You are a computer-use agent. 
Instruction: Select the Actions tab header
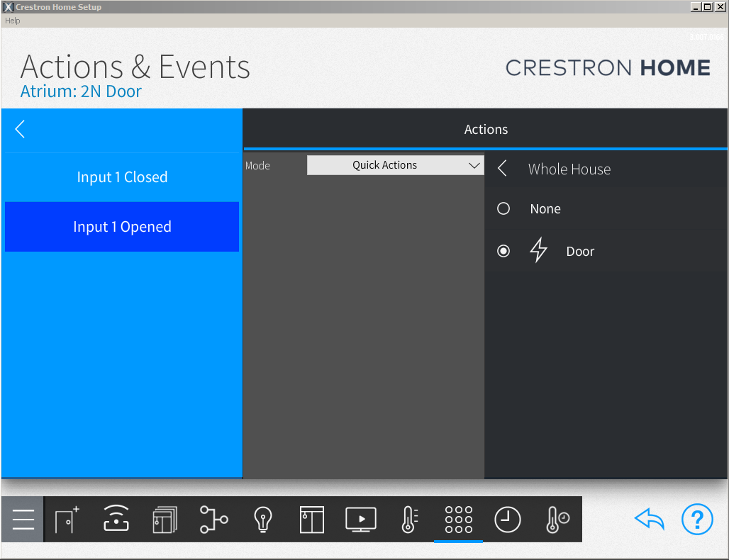(x=486, y=129)
